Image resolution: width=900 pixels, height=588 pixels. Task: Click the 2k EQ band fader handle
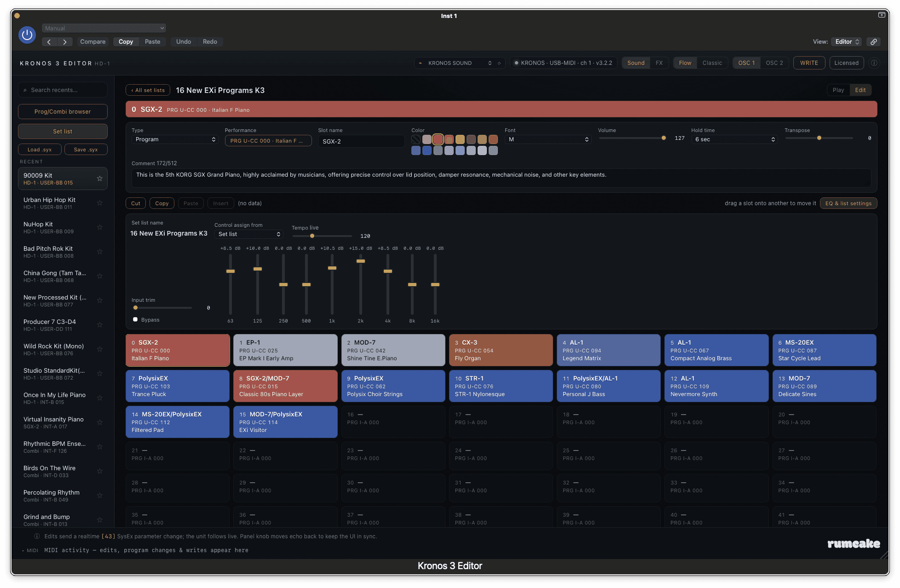click(361, 261)
